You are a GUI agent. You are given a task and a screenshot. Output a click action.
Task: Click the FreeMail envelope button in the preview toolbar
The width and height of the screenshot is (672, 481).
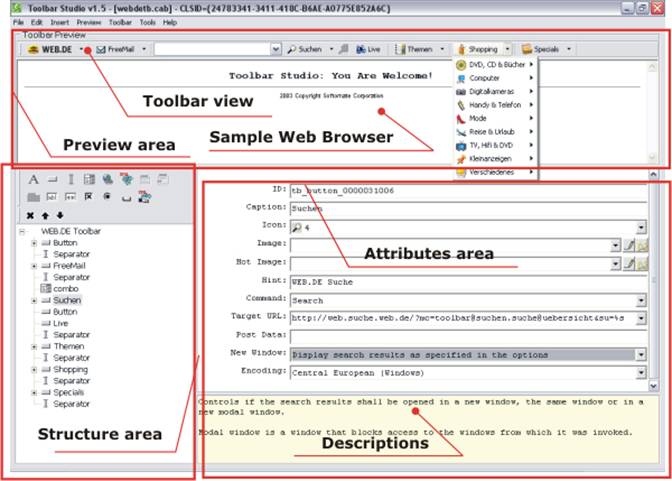point(115,50)
